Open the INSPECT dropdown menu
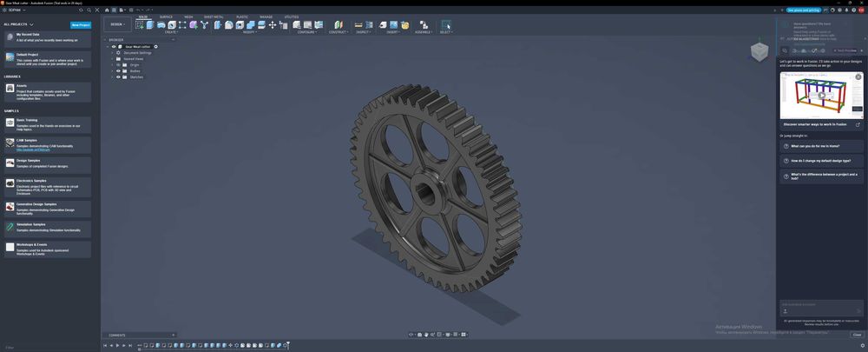Screen dimensions: 868x352 pyautogui.click(x=363, y=32)
